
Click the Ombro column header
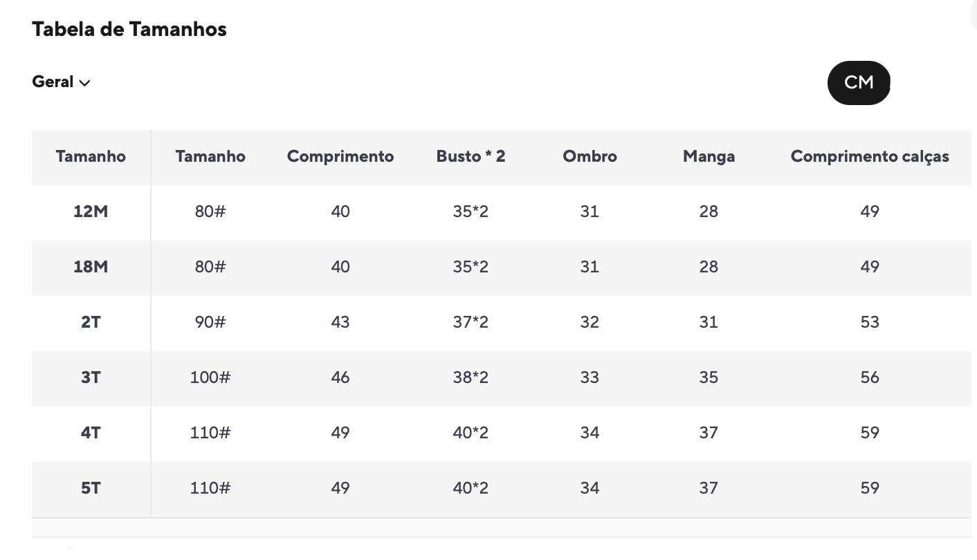(x=590, y=156)
